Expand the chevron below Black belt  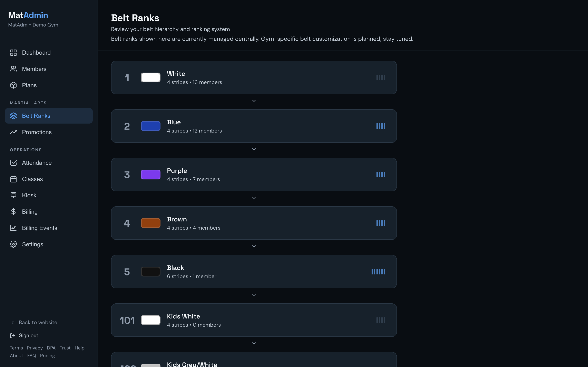coord(254,295)
